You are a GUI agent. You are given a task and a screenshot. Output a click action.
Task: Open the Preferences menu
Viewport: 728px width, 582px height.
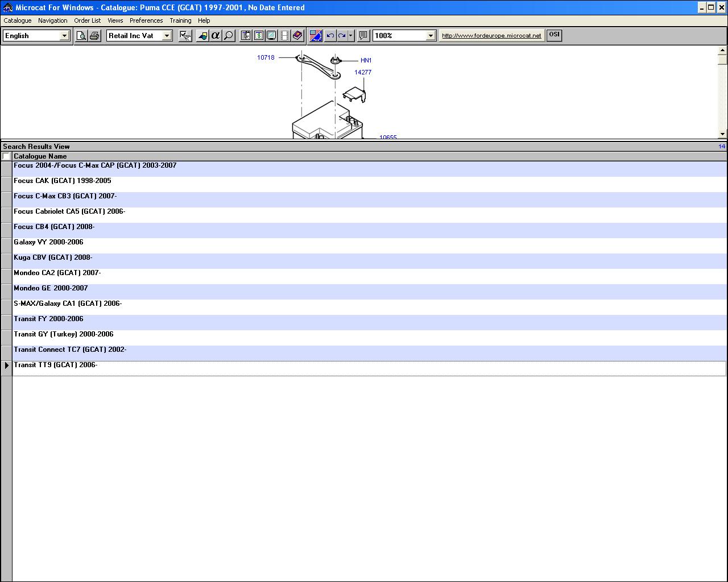pyautogui.click(x=146, y=20)
